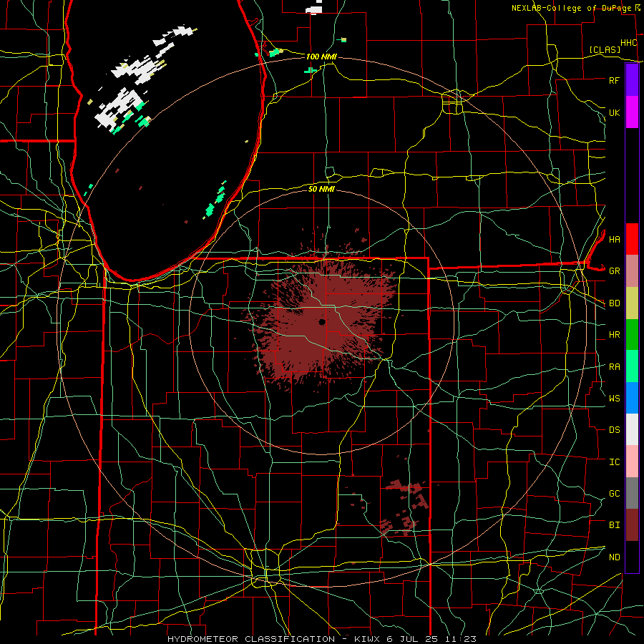Click the BI brown legend swatch
Screen dimensions: 644x644
(x=632, y=525)
